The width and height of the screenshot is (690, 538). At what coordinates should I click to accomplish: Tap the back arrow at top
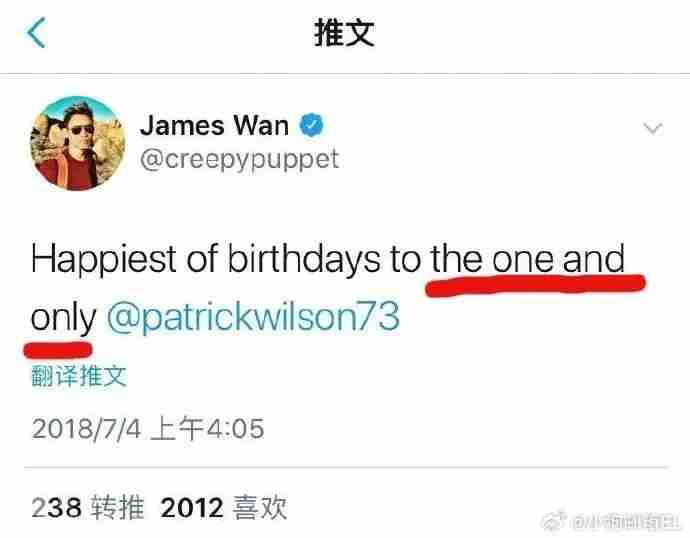point(37,33)
